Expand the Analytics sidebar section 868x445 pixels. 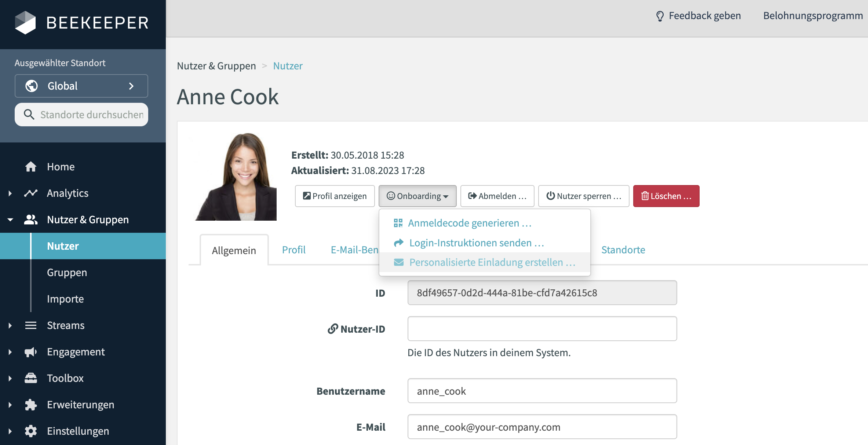tap(10, 193)
